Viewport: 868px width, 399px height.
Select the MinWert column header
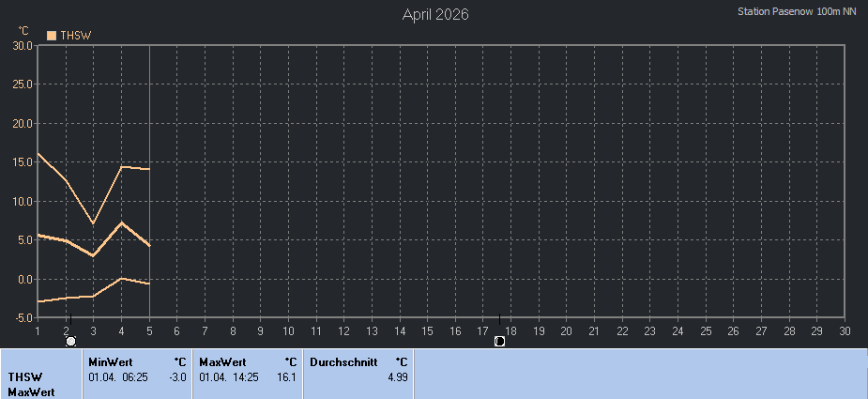(x=110, y=361)
